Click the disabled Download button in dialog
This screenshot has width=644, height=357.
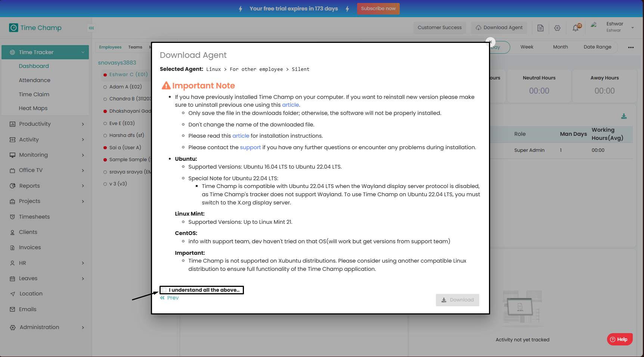pyautogui.click(x=457, y=300)
